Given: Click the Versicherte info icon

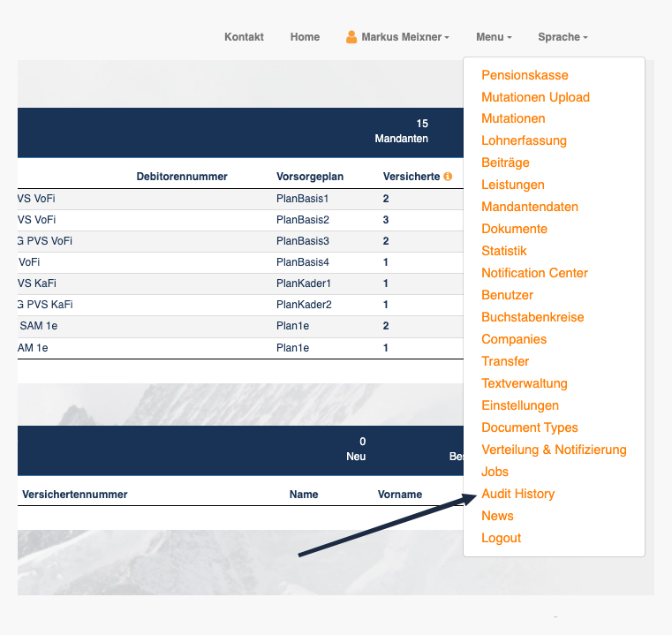Looking at the screenshot, I should 448,177.
